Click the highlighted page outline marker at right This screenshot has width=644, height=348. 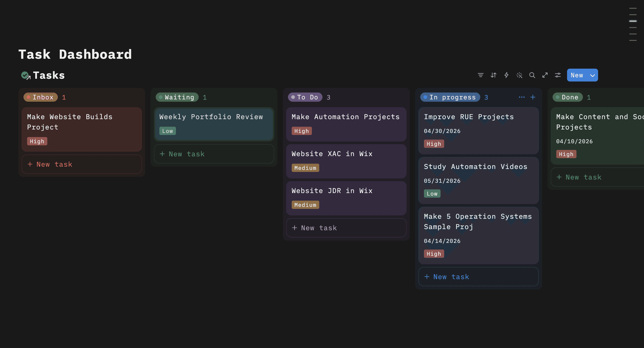pos(633,21)
